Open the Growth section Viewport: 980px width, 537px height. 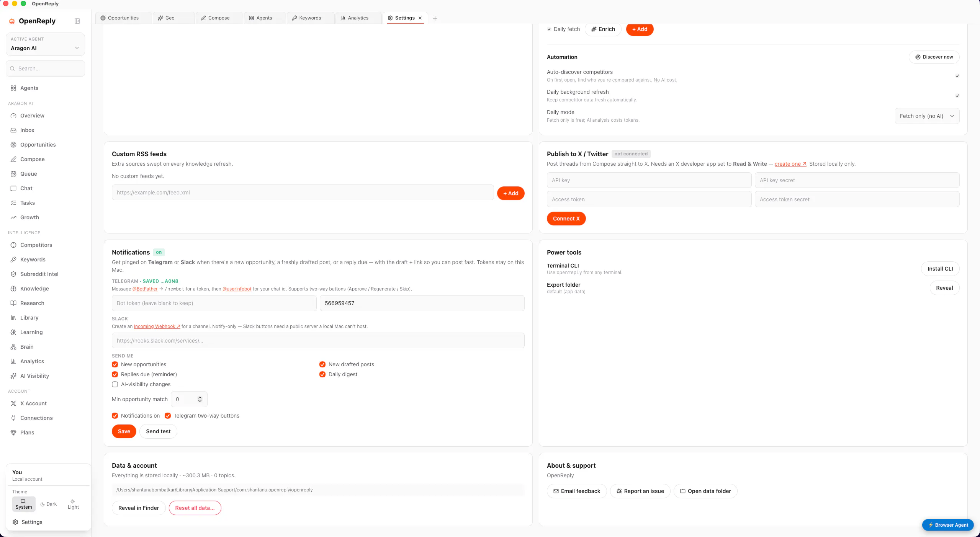tap(45, 217)
